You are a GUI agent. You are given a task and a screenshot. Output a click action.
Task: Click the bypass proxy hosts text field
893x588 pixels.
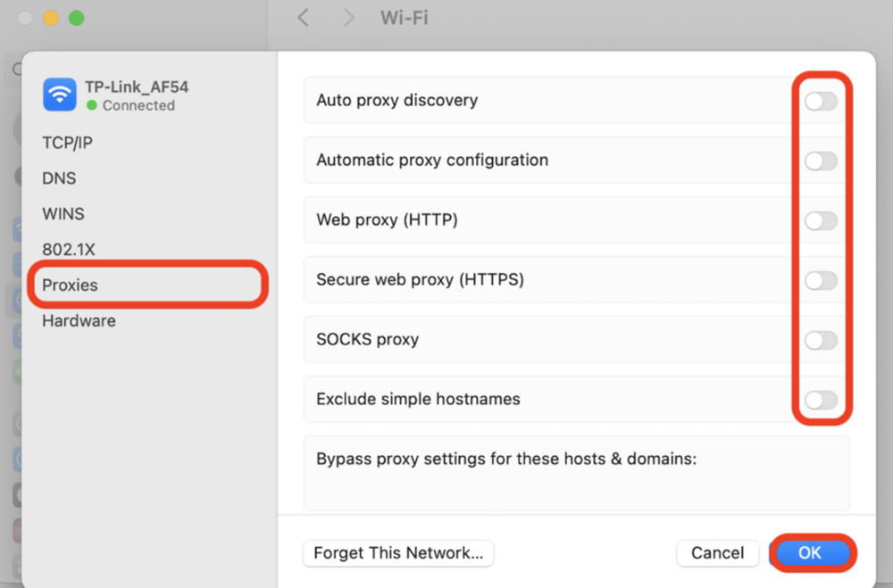(x=576, y=473)
